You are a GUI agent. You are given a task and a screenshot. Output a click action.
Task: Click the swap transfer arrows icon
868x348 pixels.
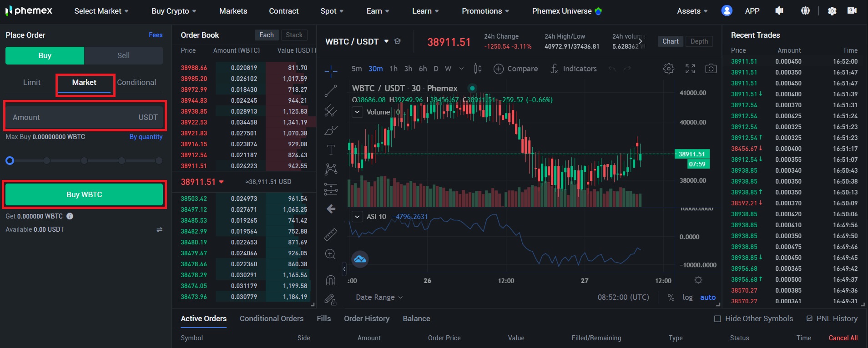[x=159, y=230]
